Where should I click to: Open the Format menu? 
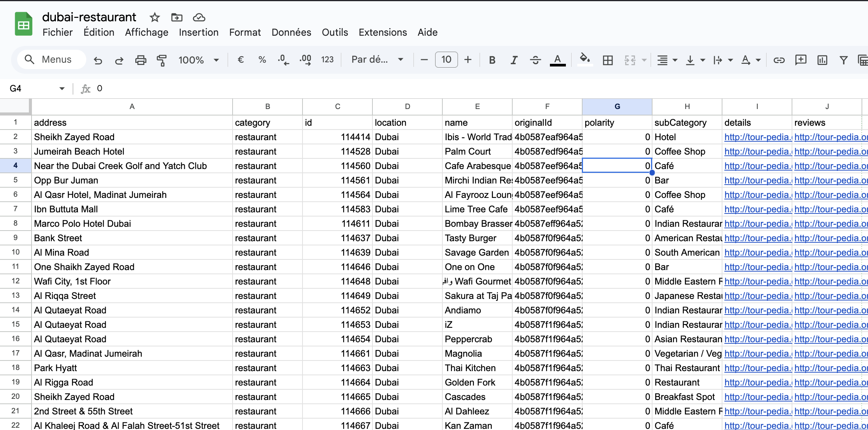pyautogui.click(x=245, y=32)
